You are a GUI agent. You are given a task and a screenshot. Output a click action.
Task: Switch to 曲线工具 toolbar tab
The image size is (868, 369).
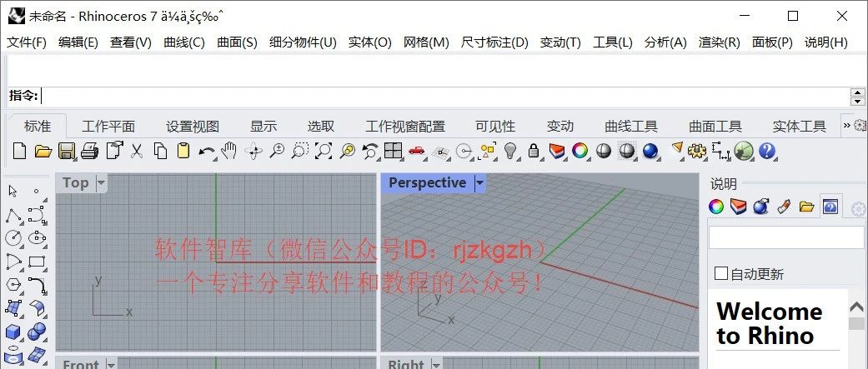[x=631, y=126]
